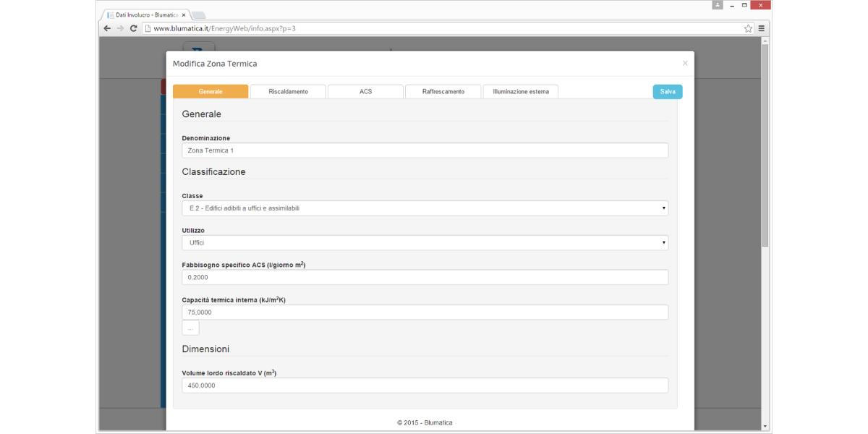Click the browser forward arrow
Image resolution: width=868 pixels, height=434 pixels.
[120, 28]
